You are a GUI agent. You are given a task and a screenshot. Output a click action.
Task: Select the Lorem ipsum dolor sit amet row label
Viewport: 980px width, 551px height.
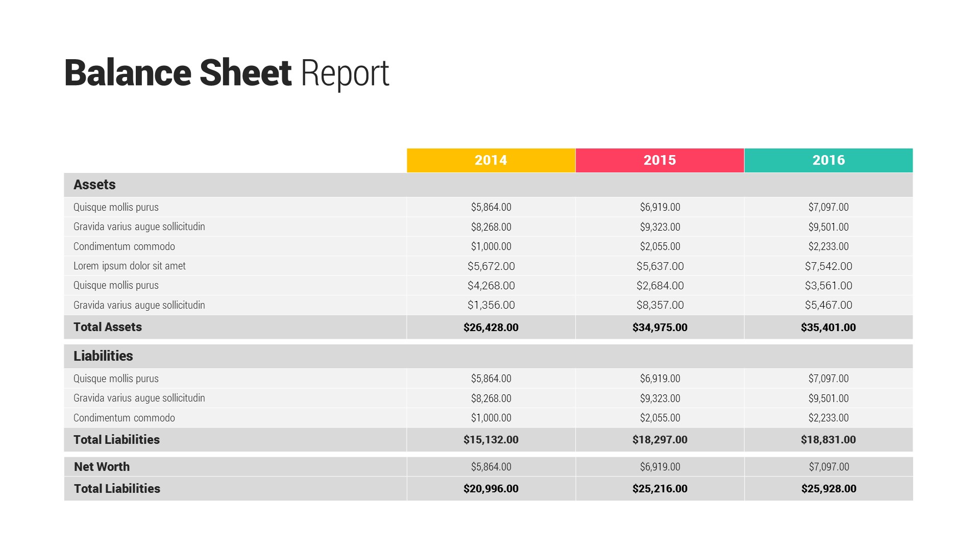click(130, 266)
